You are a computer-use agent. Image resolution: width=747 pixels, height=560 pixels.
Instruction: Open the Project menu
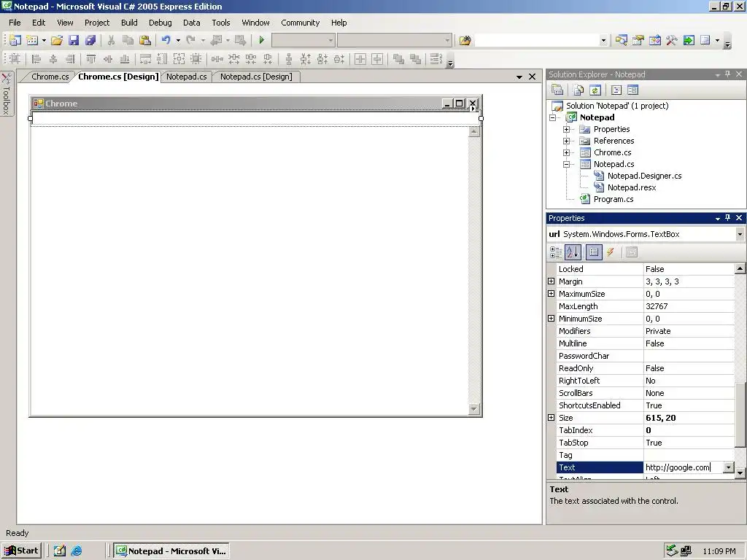coord(97,23)
